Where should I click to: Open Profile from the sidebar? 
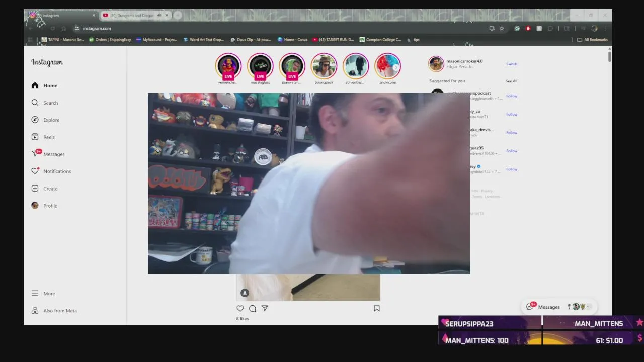[x=44, y=206]
